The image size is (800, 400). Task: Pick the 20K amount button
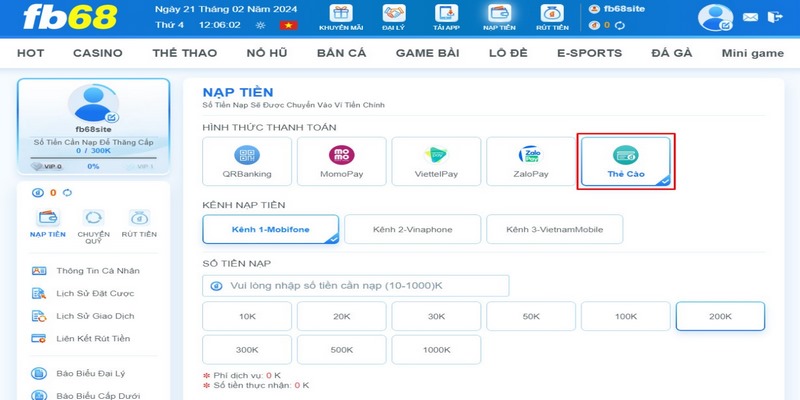[x=342, y=316]
